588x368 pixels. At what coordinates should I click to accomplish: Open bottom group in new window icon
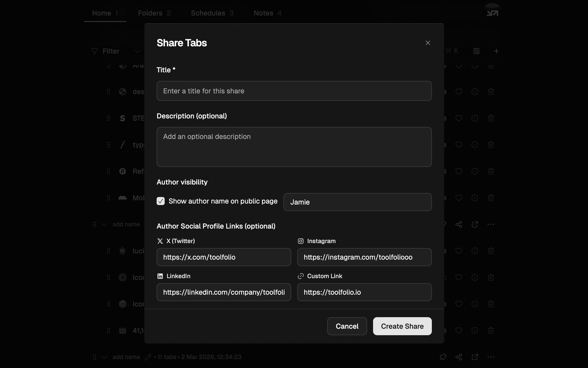pos(475,357)
